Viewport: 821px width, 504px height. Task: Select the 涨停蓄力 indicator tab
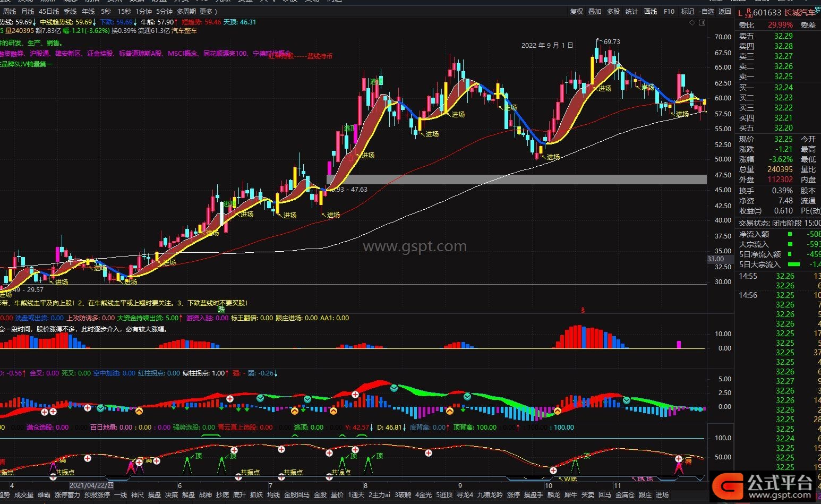(x=67, y=494)
